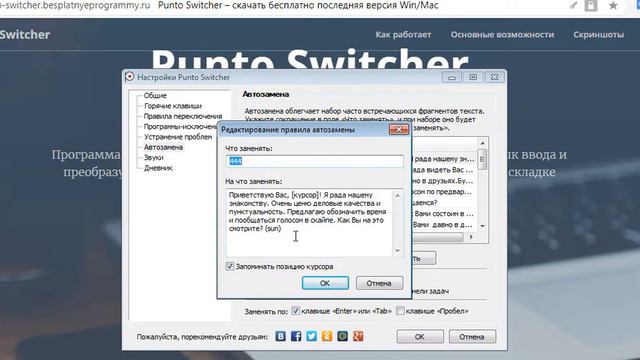The height and width of the screenshot is (360, 640).
Task: Click the browser bookmark star icon
Action: [613, 6]
